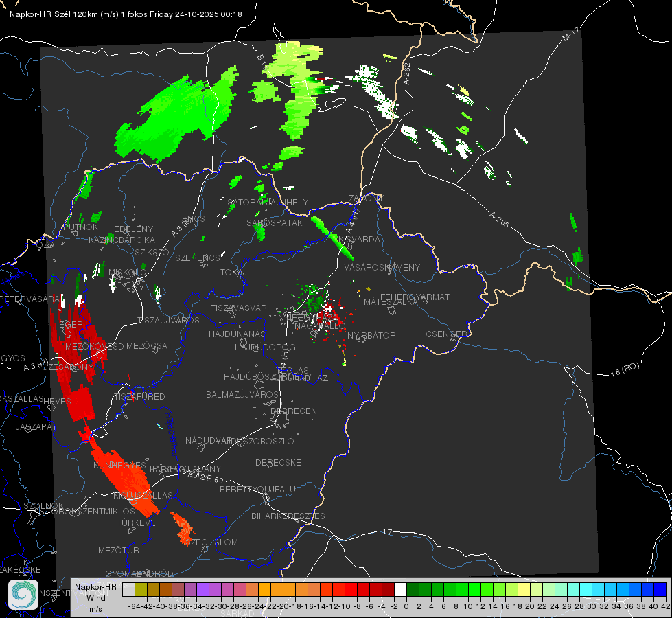Click the MISKOLC city label
The width and height of the screenshot is (672, 618).
[x=127, y=273]
